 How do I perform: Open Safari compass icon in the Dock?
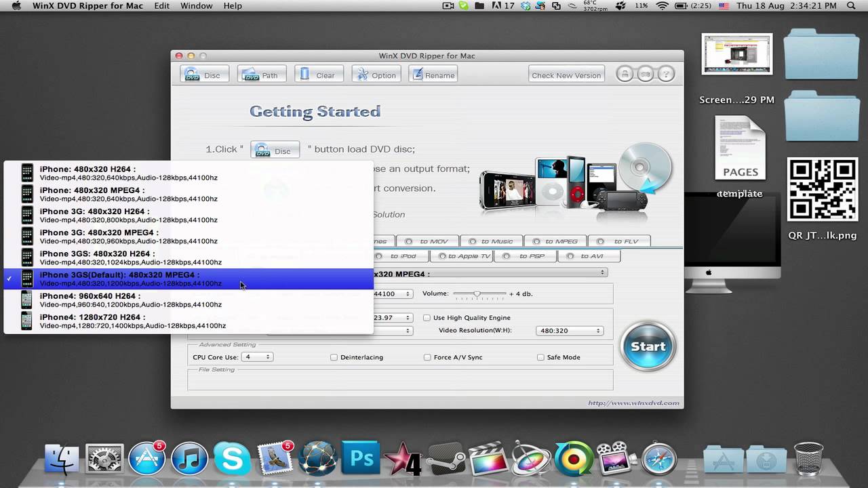pyautogui.click(x=658, y=459)
